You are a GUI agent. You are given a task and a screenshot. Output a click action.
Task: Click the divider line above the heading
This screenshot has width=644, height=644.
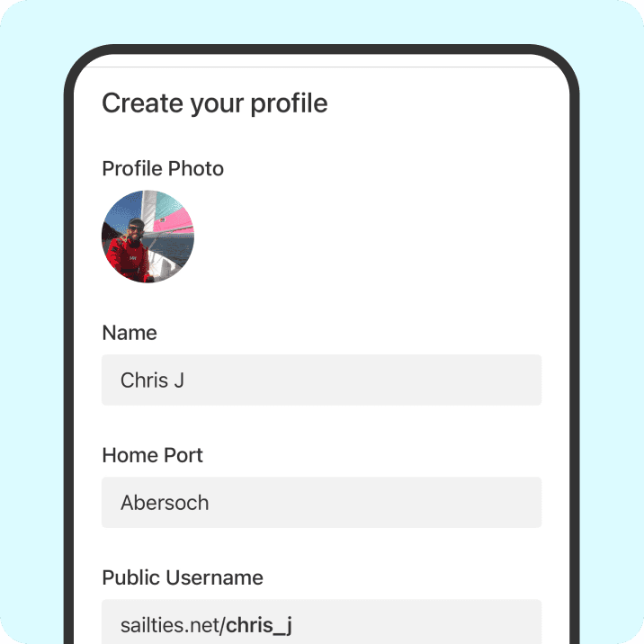pyautogui.click(x=321, y=67)
